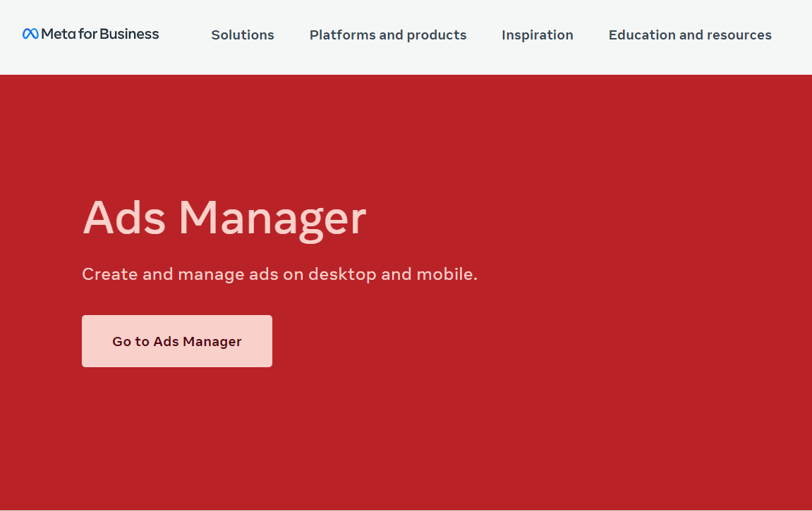Open the Solutions menu

[243, 35]
